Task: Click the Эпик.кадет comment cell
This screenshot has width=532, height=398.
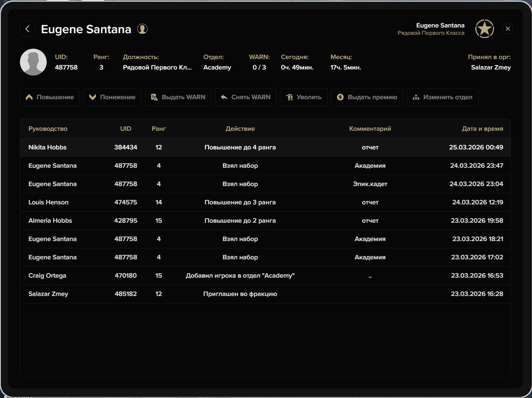Action: pyautogui.click(x=370, y=184)
